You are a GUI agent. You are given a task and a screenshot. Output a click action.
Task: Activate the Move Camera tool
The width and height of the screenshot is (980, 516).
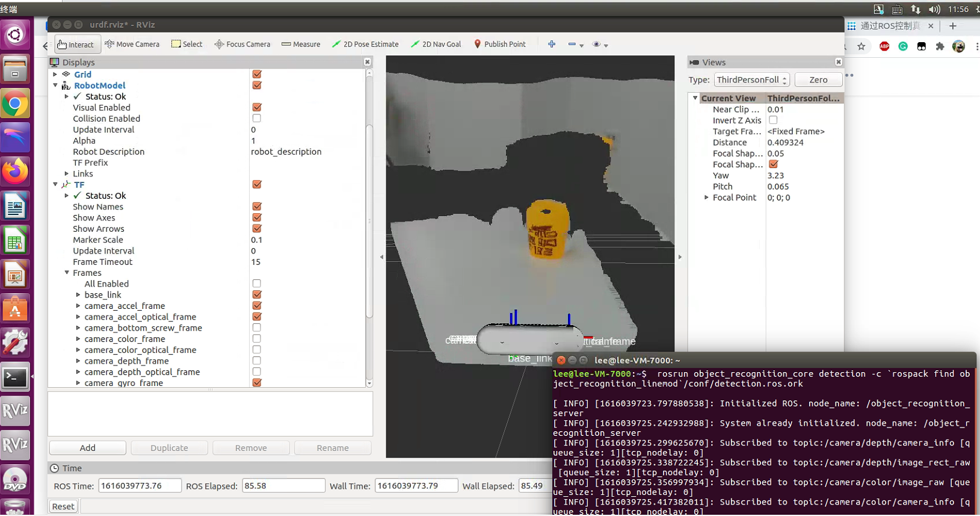click(x=132, y=45)
